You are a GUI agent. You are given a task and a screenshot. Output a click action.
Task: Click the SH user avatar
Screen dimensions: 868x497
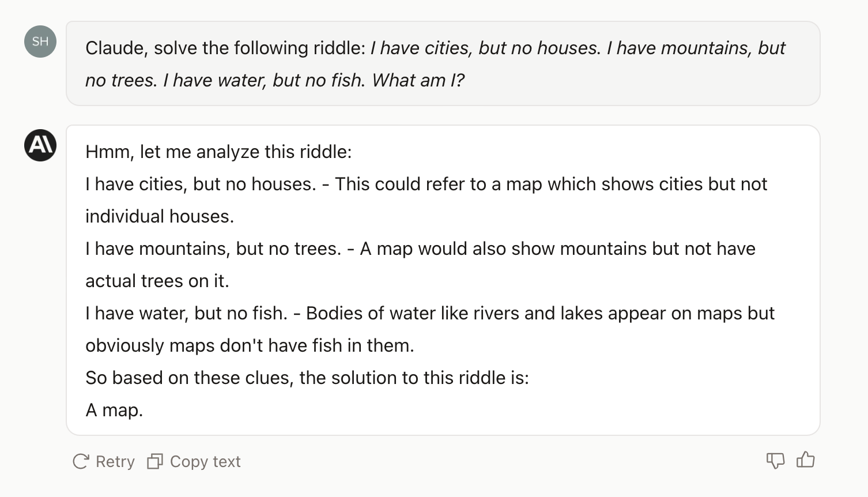point(40,42)
